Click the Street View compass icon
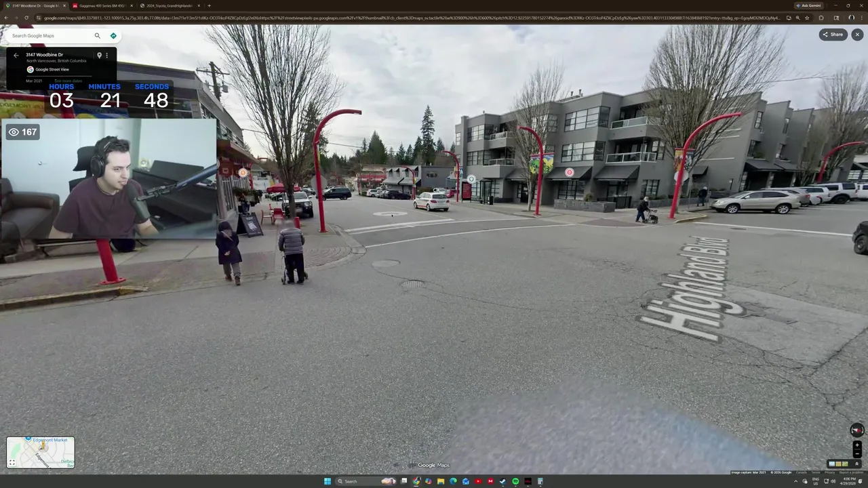 coord(857,430)
